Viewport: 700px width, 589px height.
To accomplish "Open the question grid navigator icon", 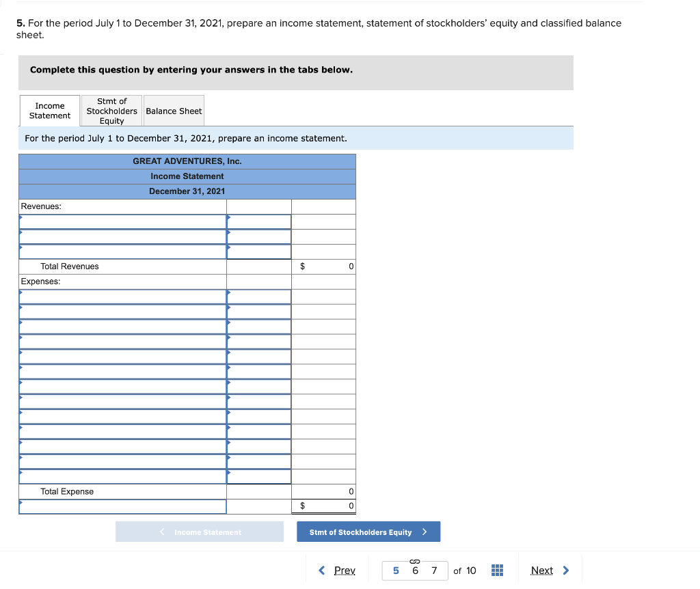I will click(497, 571).
